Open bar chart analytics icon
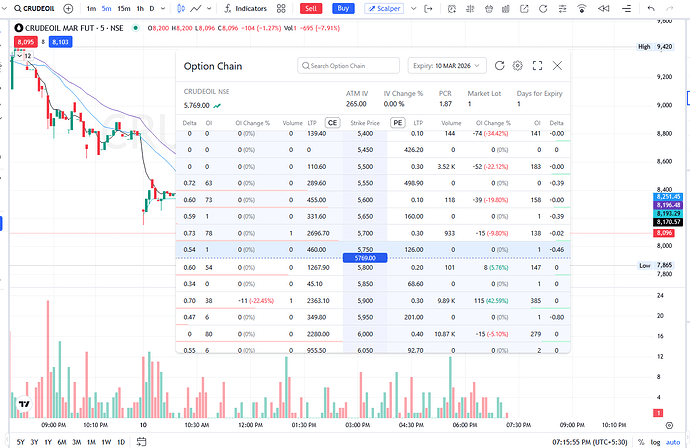 click(506, 8)
